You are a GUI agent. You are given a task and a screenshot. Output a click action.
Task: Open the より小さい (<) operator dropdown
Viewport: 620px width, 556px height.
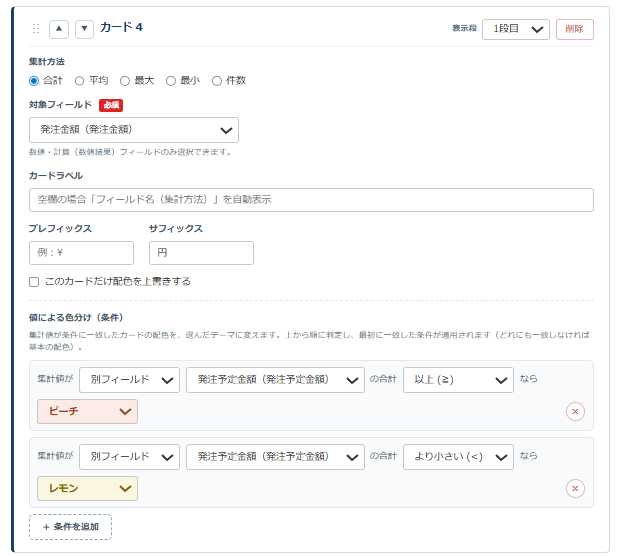[458, 457]
